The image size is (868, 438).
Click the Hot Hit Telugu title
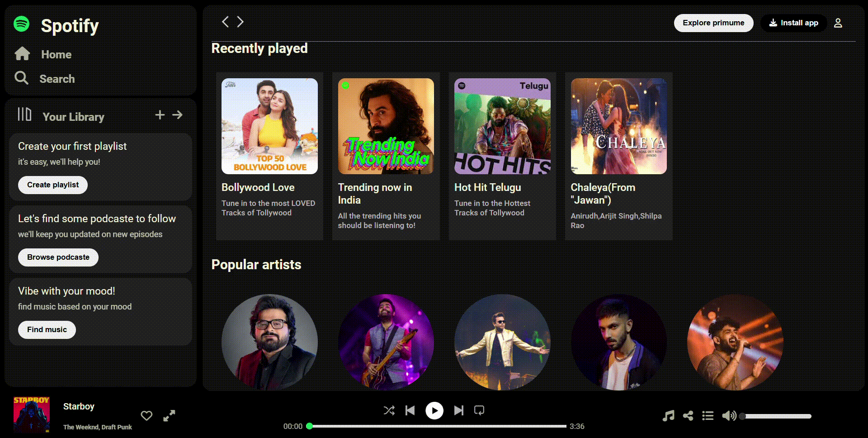click(x=487, y=187)
